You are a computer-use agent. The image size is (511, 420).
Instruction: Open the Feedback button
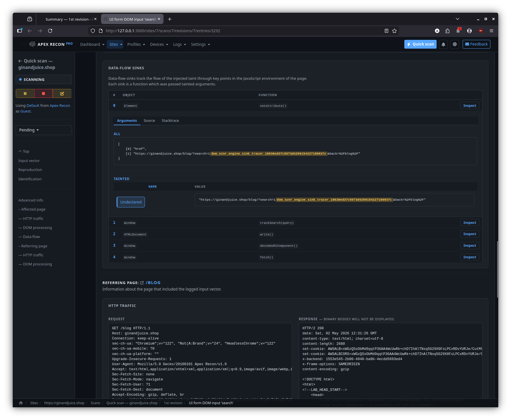(476, 44)
